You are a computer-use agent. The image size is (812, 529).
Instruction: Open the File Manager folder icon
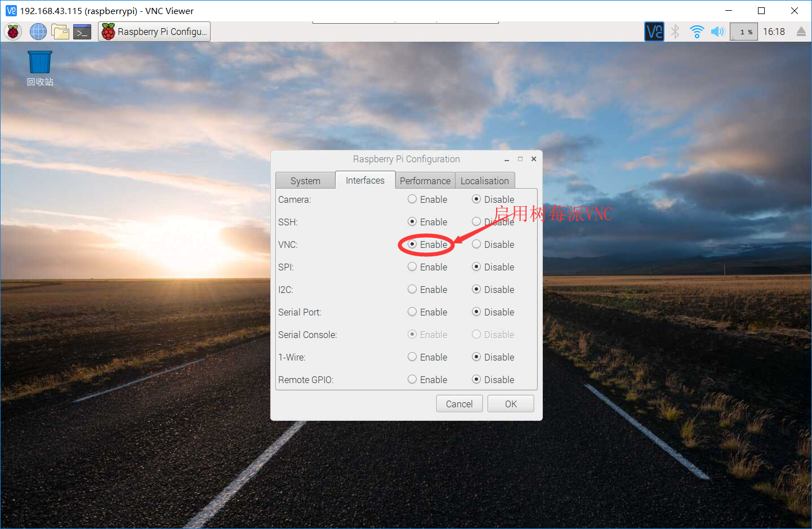60,32
